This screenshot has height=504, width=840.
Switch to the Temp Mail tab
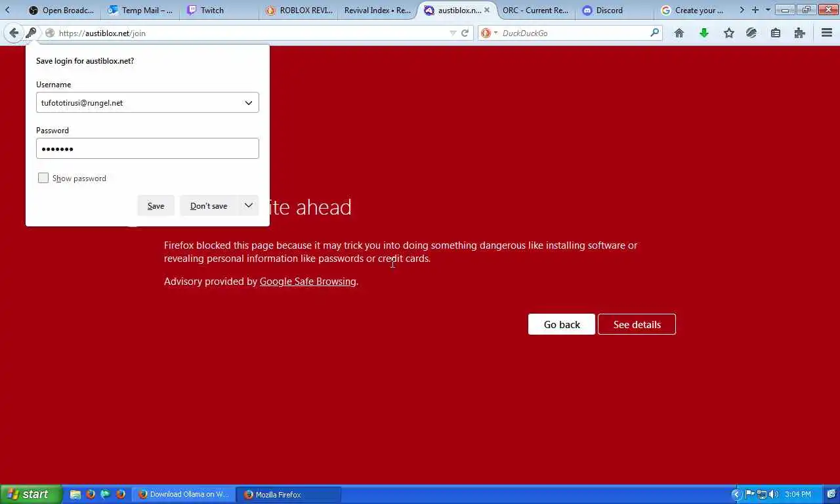coord(140,10)
